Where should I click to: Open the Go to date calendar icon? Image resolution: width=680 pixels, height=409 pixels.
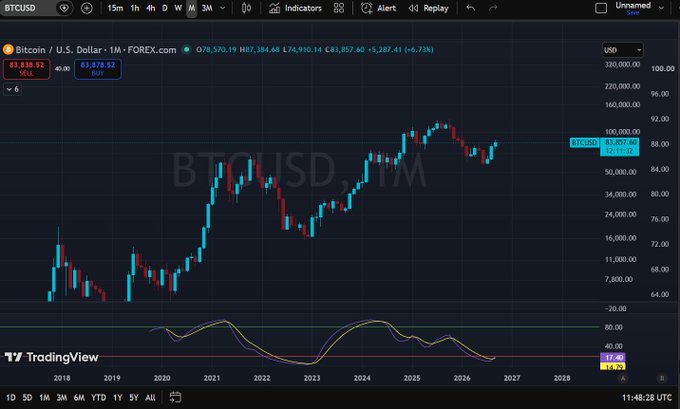point(175,397)
